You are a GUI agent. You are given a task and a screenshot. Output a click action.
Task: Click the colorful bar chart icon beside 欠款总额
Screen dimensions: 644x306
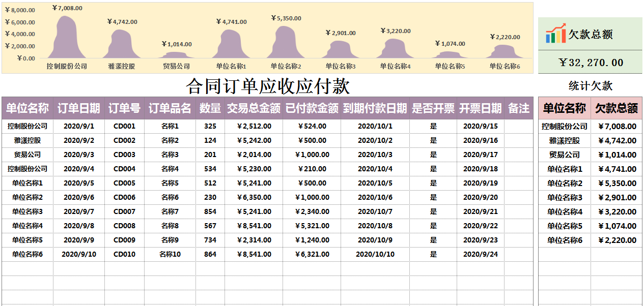(x=556, y=33)
